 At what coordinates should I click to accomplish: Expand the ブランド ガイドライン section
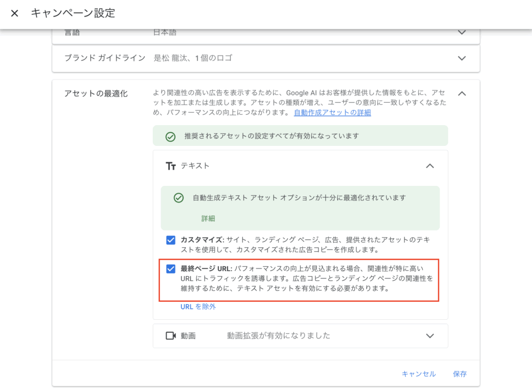click(461, 59)
